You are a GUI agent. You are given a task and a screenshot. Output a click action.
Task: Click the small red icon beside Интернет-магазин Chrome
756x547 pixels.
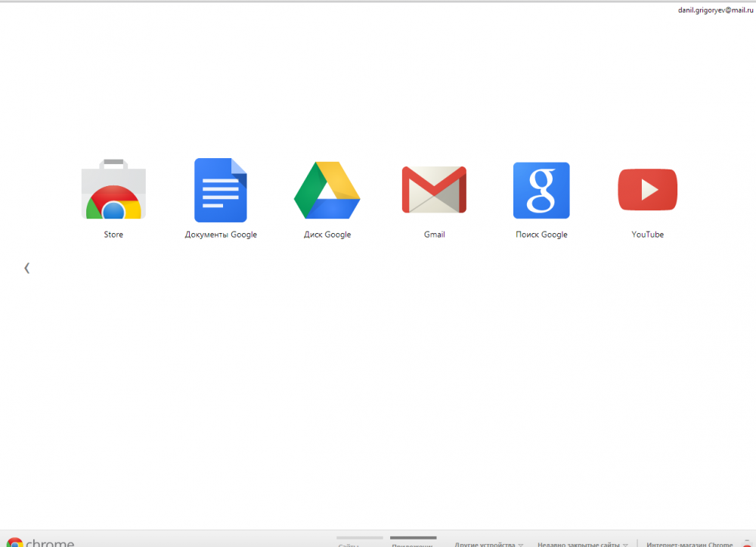(747, 543)
